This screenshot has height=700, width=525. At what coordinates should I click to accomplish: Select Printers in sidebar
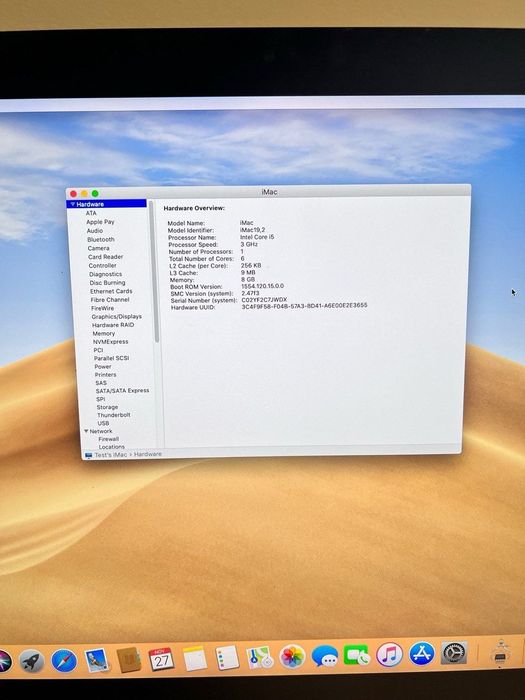[105, 375]
